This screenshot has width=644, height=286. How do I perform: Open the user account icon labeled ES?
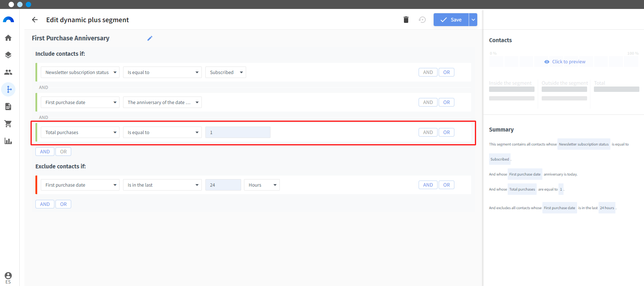pos(8,278)
